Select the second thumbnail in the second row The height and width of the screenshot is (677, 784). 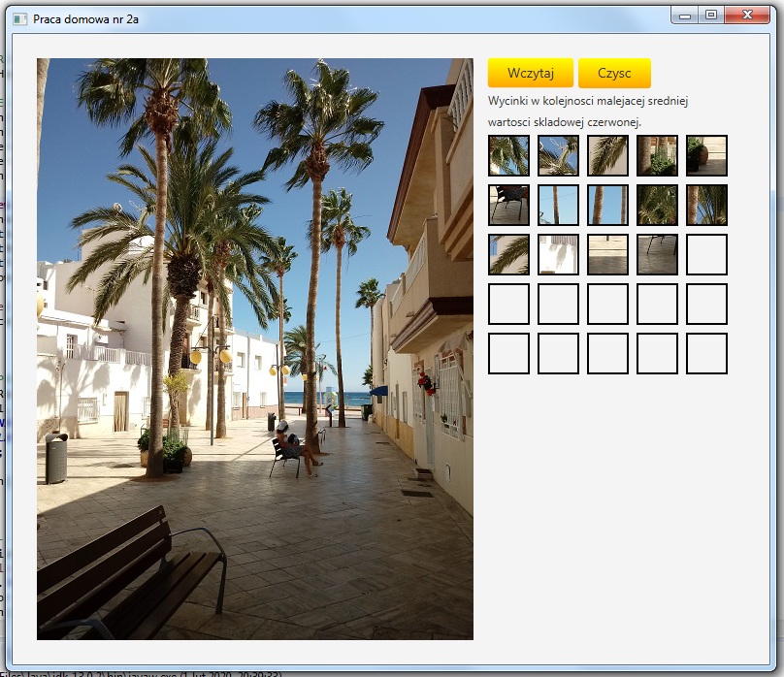click(558, 205)
